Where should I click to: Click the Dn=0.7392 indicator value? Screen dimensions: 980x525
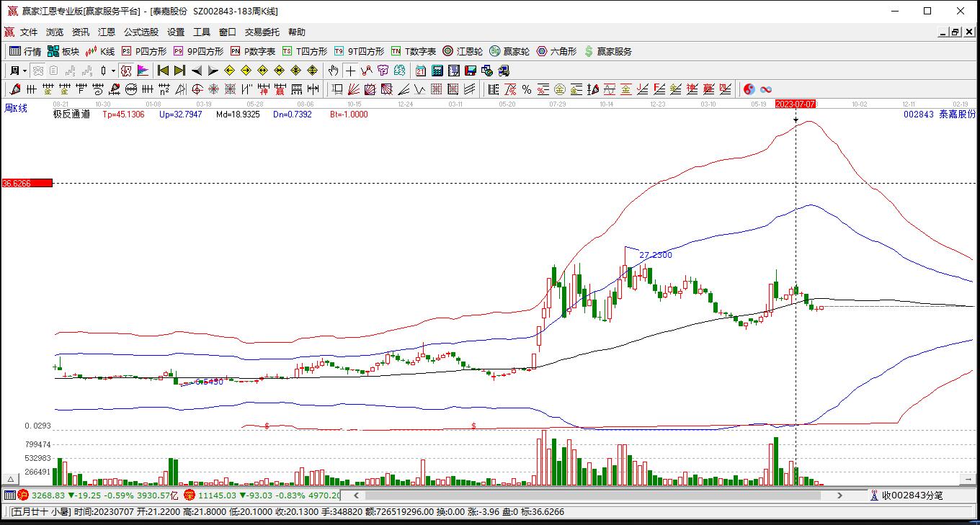[293, 114]
